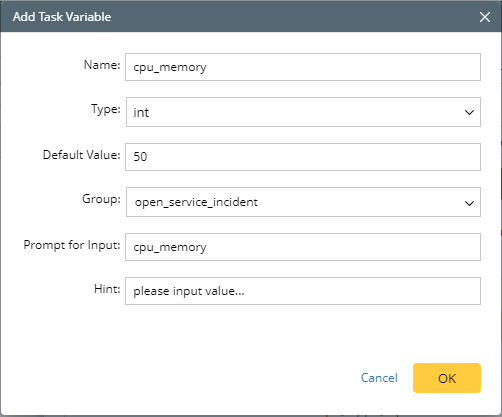Click the "Type:" field label
The width and height of the screenshot is (502, 417).
point(106,109)
